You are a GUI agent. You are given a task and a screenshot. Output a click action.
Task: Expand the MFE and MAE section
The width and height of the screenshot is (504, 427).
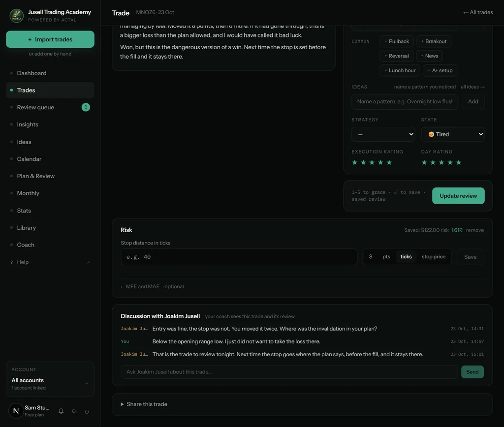point(153,287)
